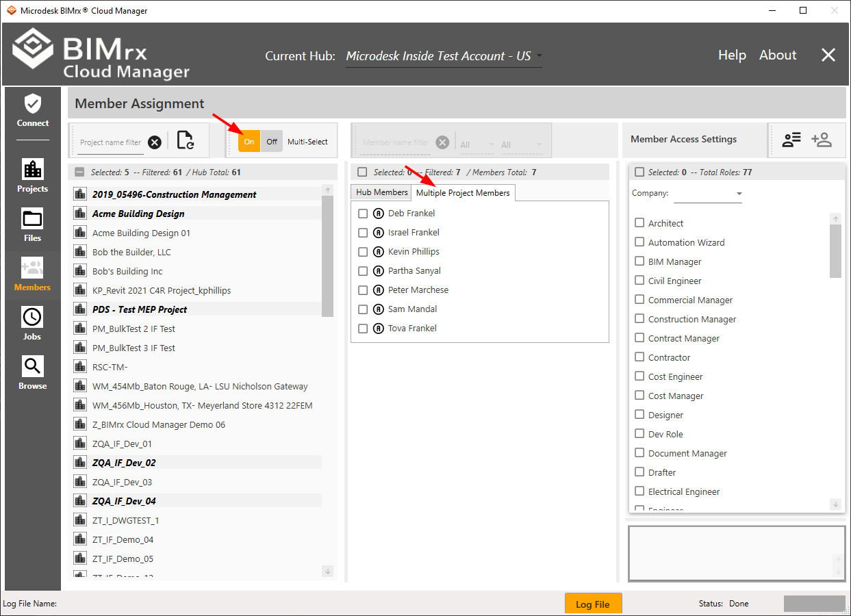Click the refresh projects document icon
The image size is (851, 616).
click(x=185, y=140)
